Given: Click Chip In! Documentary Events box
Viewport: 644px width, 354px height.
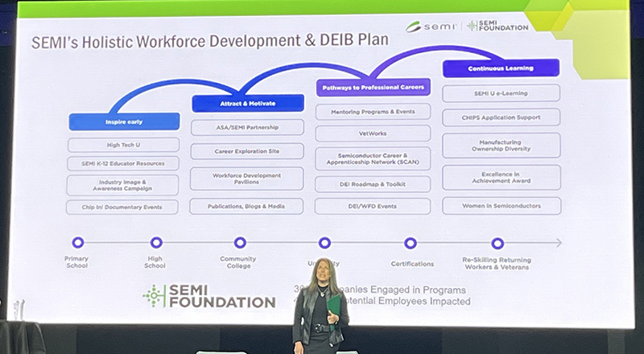Looking at the screenshot, I should 122,208.
